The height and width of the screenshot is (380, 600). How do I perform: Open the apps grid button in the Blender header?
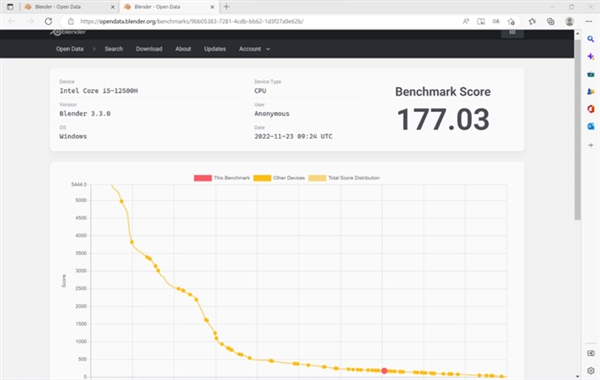point(512,33)
